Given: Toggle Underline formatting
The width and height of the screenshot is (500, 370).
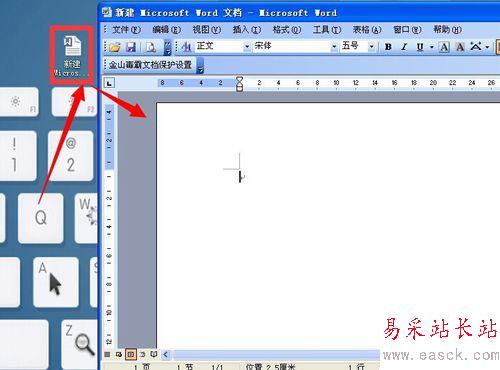Looking at the screenshot, I should click(x=420, y=47).
